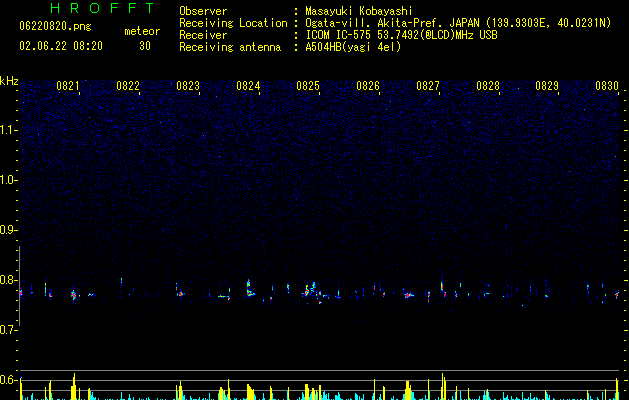Click time marker 0821

click(x=67, y=86)
